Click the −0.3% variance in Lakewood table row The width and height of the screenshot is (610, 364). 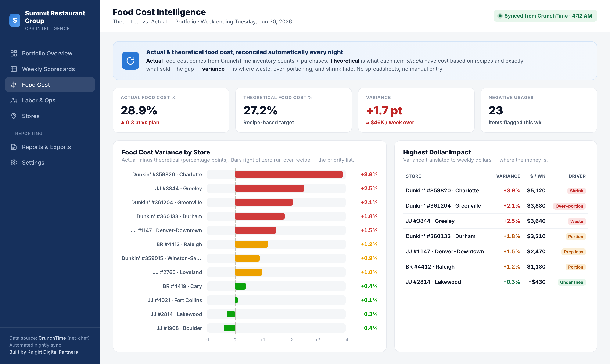pos(512,282)
